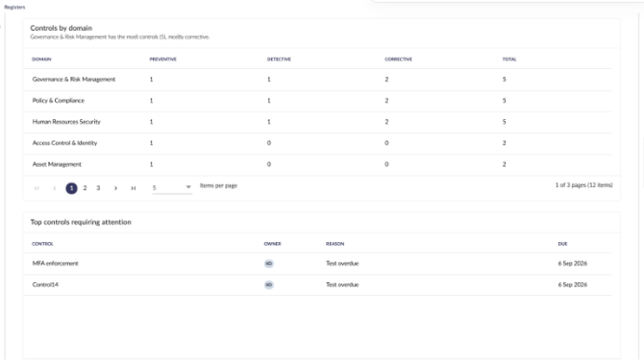Go to first page pagination icon
This screenshot has height=363, width=644.
[x=37, y=188]
